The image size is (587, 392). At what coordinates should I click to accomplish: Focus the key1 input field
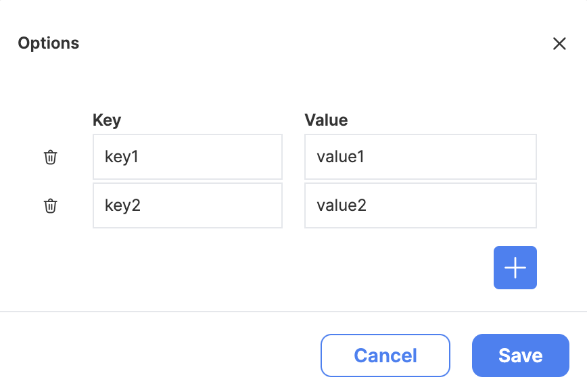point(187,157)
